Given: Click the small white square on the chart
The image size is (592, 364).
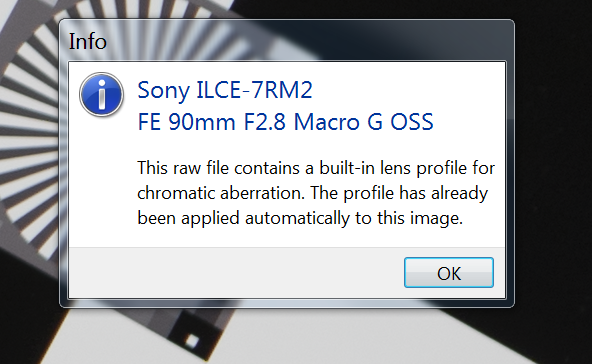Looking at the screenshot, I should 192,341.
